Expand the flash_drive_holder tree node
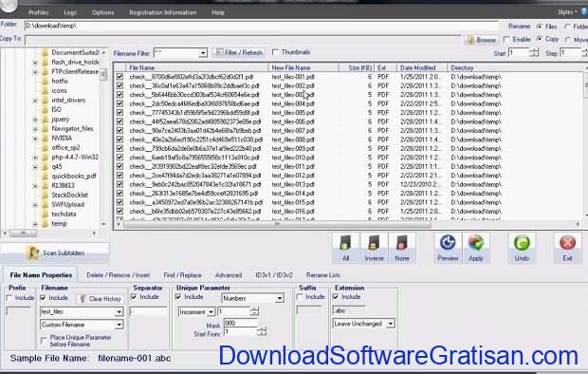The width and height of the screenshot is (588, 374). 35,63
